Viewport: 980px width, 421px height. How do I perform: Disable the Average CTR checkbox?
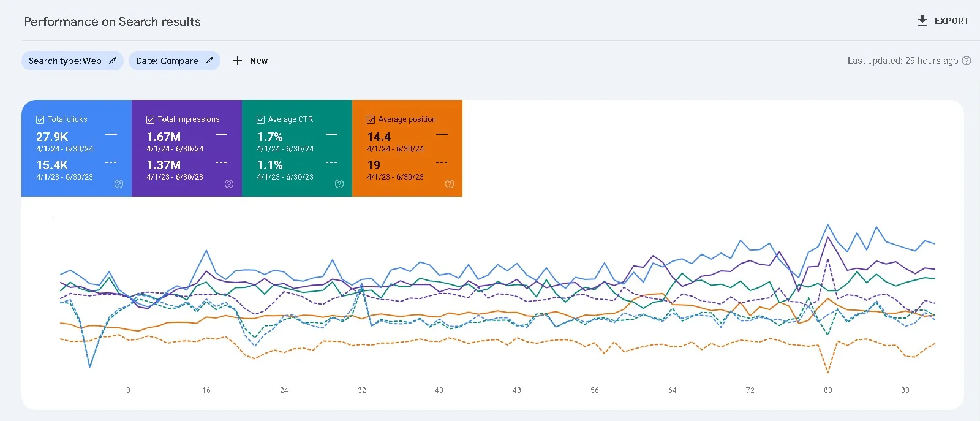pyautogui.click(x=261, y=120)
